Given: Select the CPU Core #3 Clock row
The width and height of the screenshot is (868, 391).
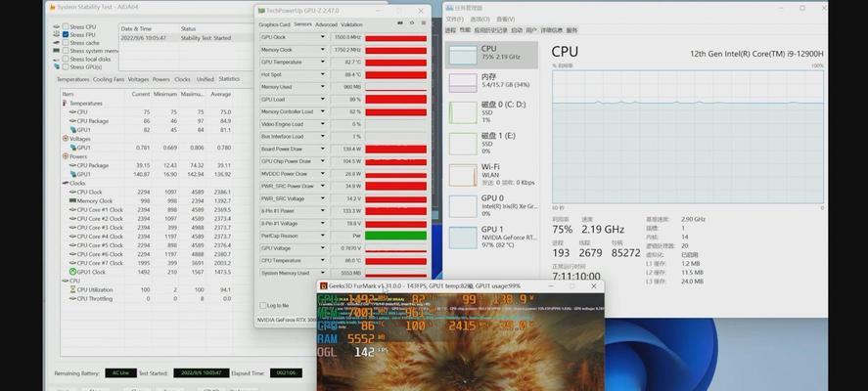Looking at the screenshot, I should point(148,228).
